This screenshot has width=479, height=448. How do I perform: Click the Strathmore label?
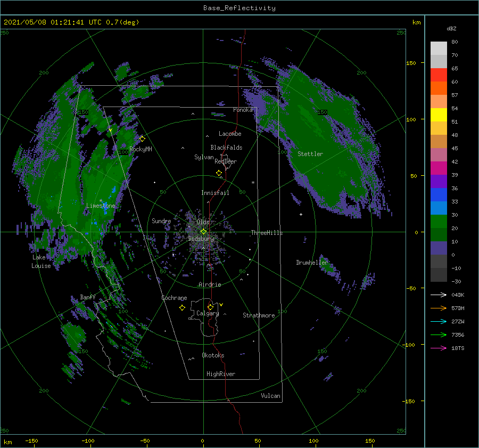[259, 315]
